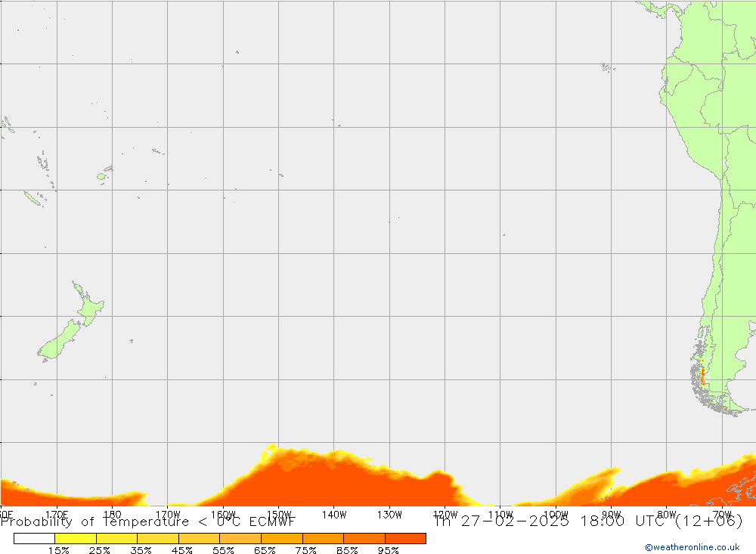Screen dimensions: 756x554
Task: Click the 55% legend label
Action: pos(224,550)
